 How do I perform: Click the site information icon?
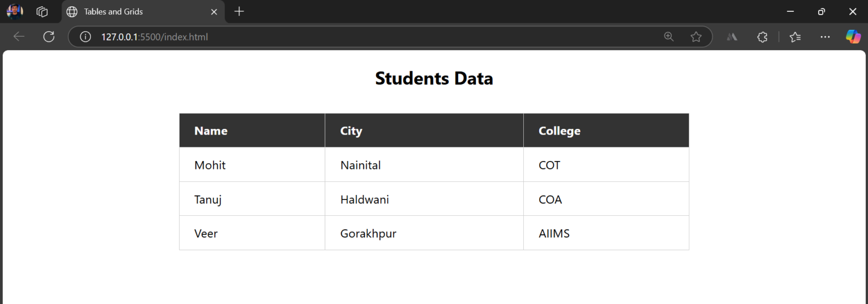point(85,37)
